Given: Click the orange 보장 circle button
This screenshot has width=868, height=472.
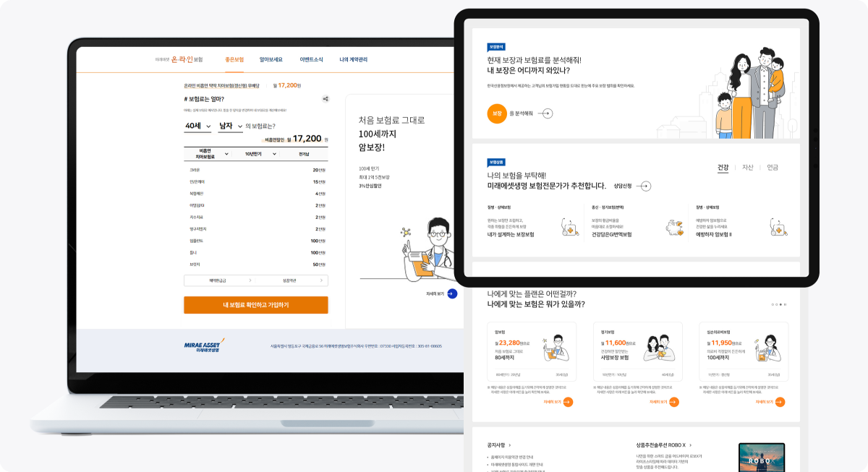Looking at the screenshot, I should tap(497, 113).
